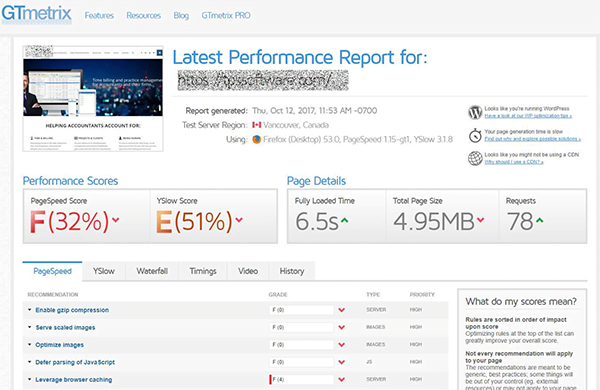Viewport: 600px width, 390px height.
Task: Click the stopwatch page generation icon
Action: point(475,135)
